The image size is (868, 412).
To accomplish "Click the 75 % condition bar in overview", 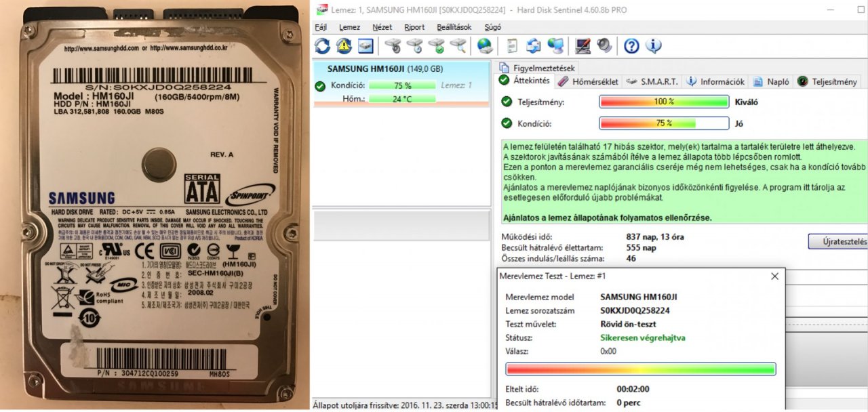I will click(664, 123).
